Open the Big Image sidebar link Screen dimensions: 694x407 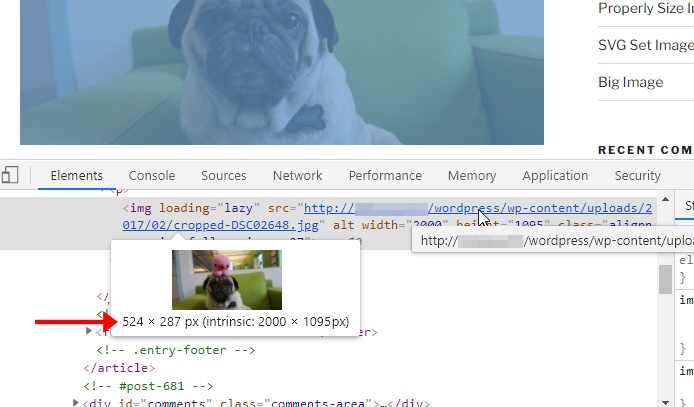click(x=631, y=82)
